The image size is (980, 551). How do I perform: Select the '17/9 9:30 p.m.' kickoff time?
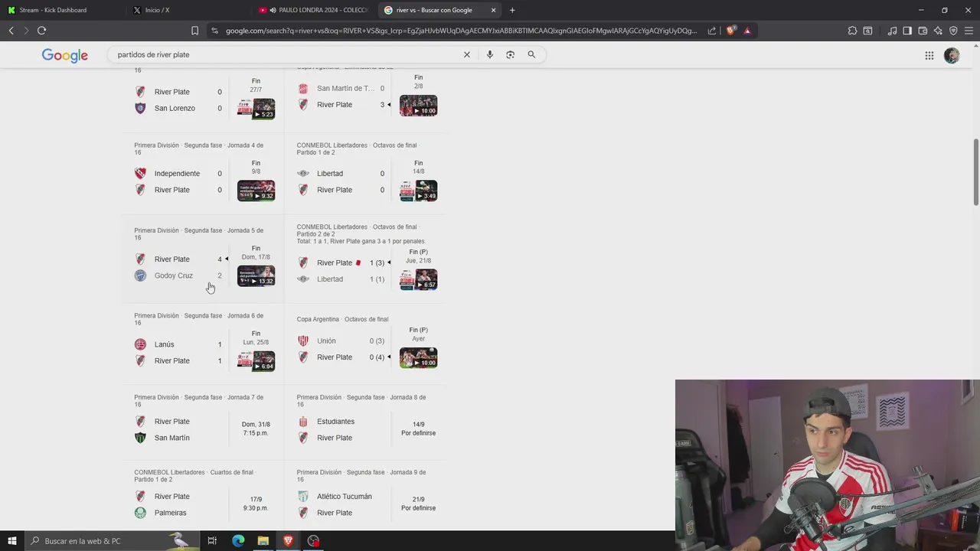pos(256,504)
